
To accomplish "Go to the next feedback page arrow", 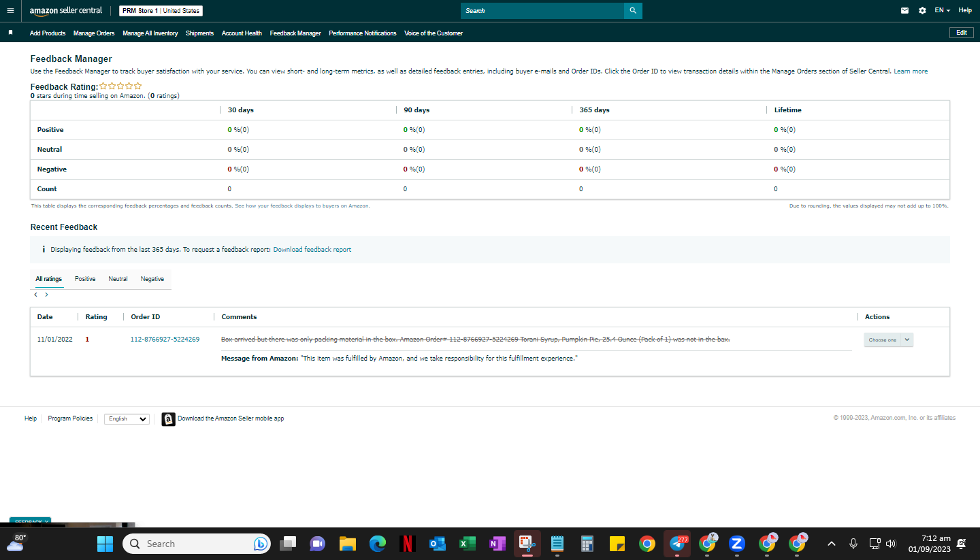I will coord(46,295).
